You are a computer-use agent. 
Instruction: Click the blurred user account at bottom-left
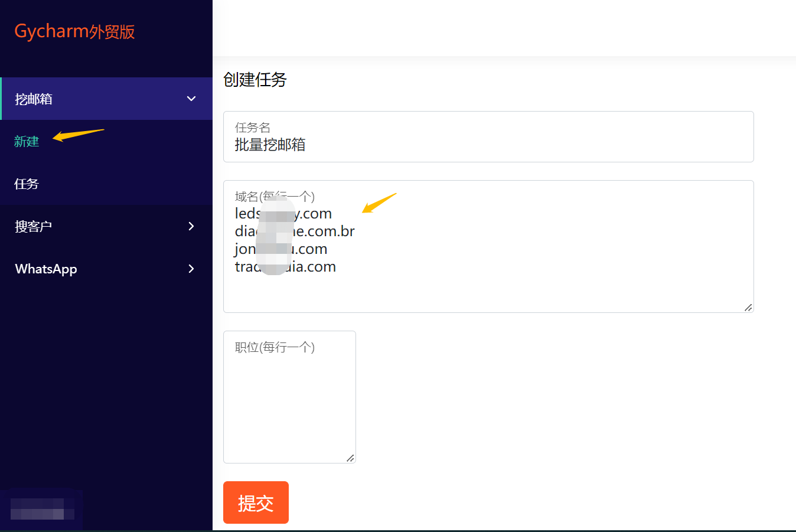(x=41, y=509)
